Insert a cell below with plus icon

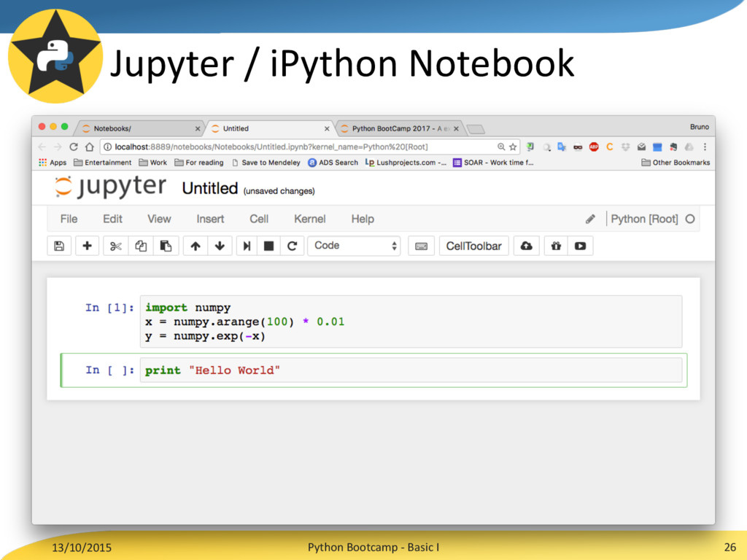point(88,246)
